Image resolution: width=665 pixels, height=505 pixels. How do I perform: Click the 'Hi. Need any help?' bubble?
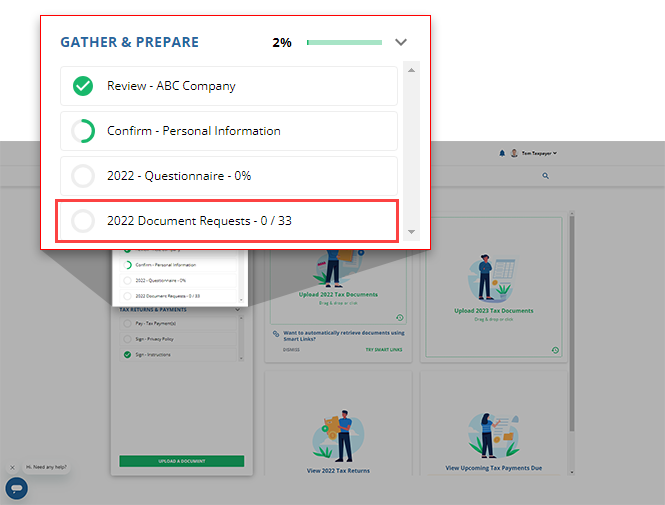tap(46, 467)
